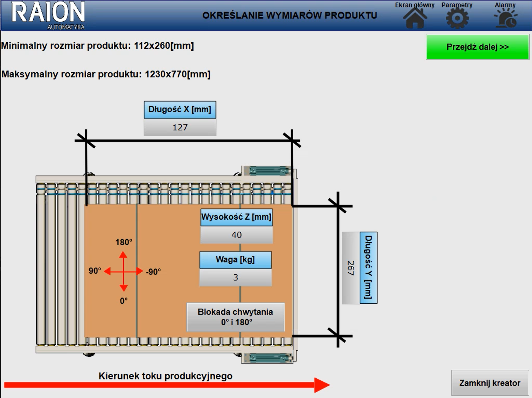This screenshot has height=398, width=532.
Task: Click the Wysokość Z [mm] label
Action: pos(236,217)
